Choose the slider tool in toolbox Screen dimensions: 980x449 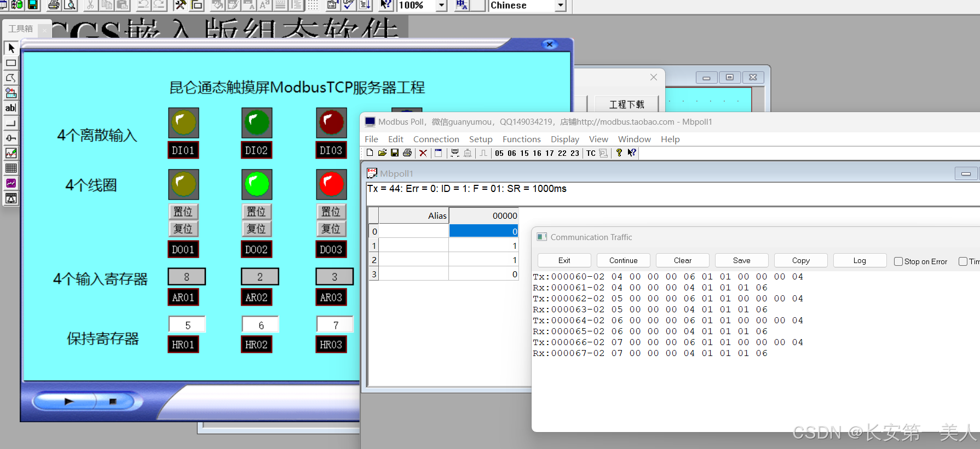[x=11, y=138]
